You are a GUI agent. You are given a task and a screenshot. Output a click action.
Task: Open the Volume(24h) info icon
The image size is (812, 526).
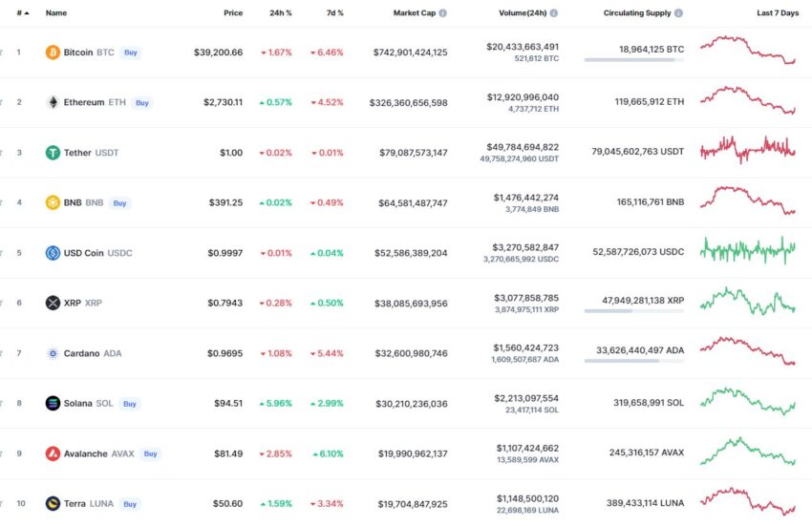(x=553, y=13)
